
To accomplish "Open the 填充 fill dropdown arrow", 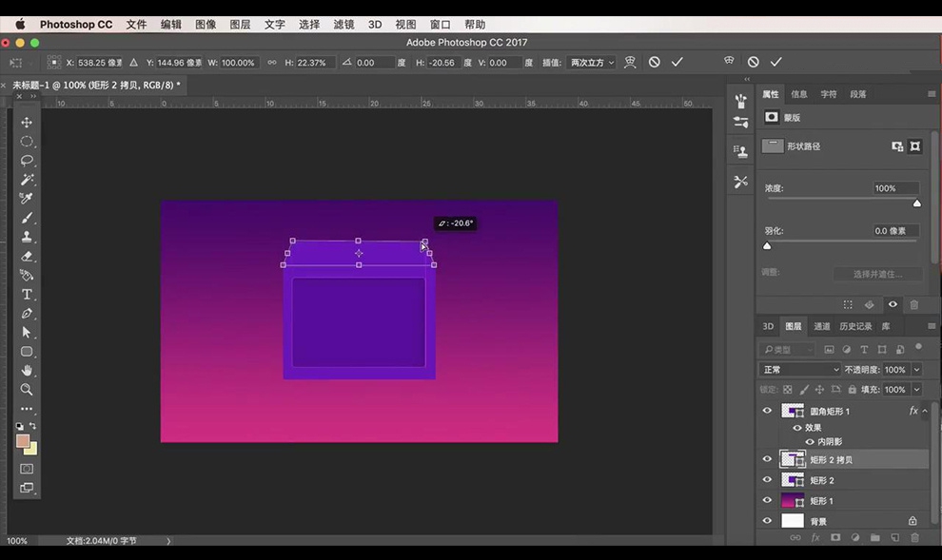I will coord(916,390).
